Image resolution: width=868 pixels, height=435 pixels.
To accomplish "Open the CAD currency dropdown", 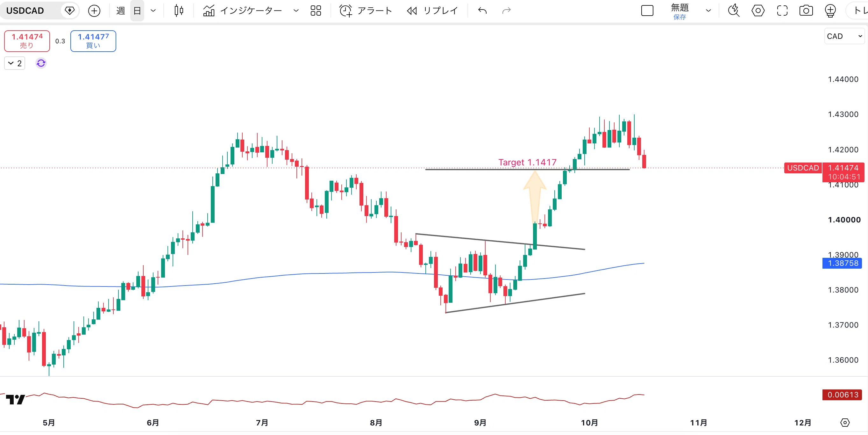I will click(844, 36).
